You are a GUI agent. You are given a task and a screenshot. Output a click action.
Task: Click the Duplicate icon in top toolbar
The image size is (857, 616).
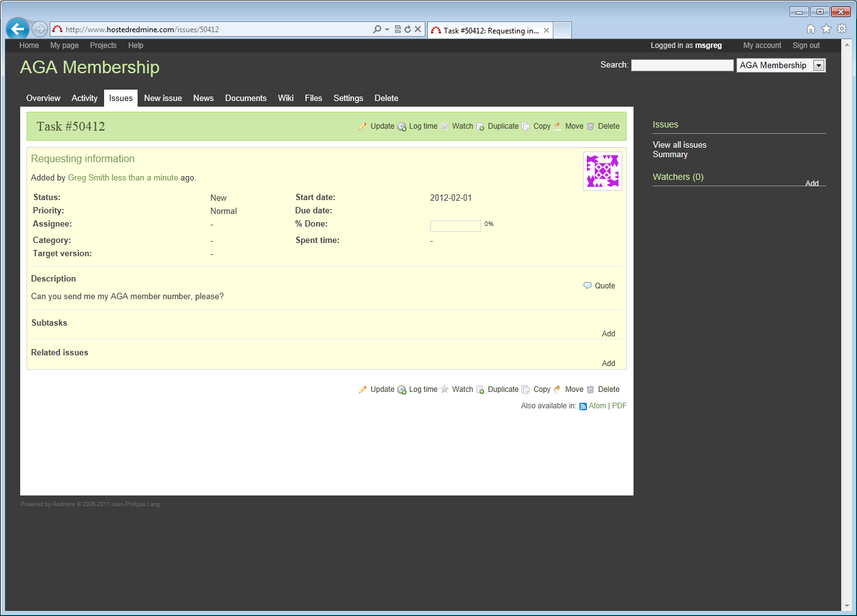[480, 127]
